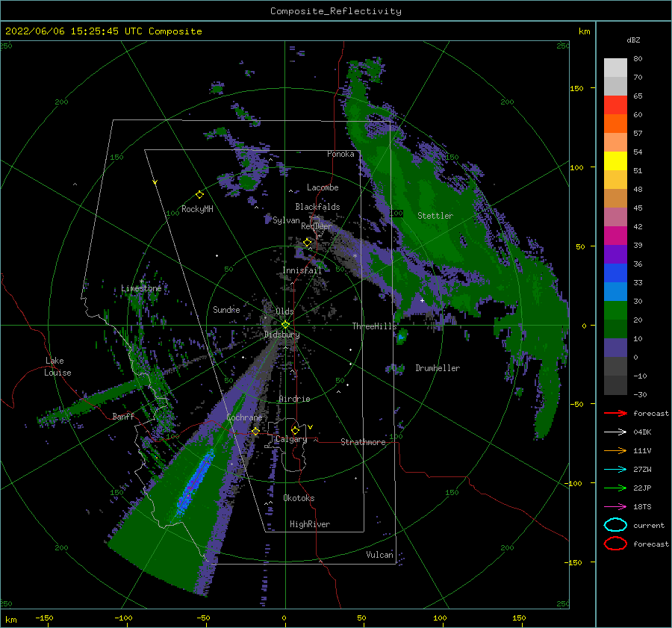Select the orange 111V arrow icon
Viewport: 672px width, 628px height.
pyautogui.click(x=615, y=450)
